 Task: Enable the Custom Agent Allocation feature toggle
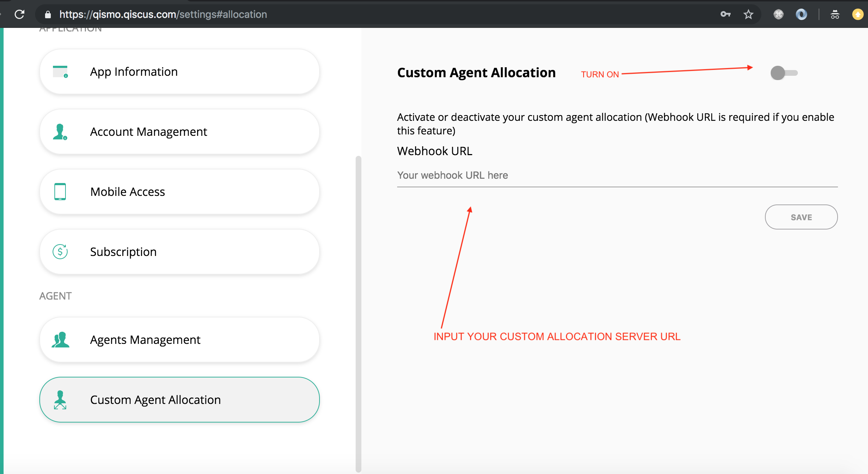784,72
